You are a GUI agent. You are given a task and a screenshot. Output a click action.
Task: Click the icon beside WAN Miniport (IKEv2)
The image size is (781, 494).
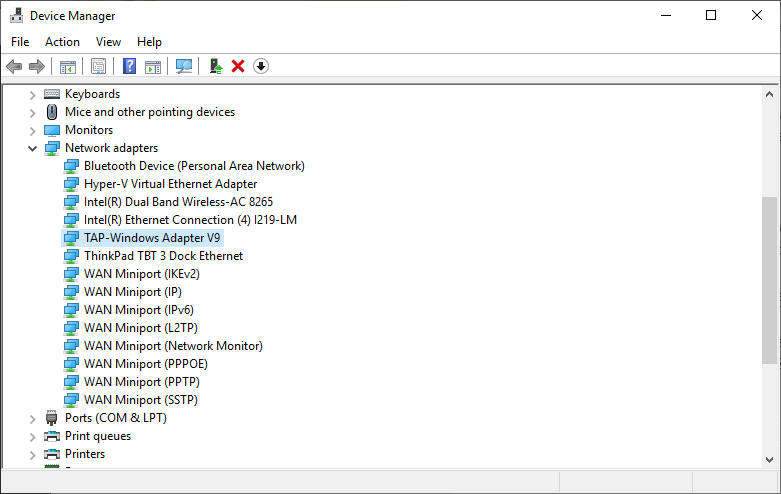point(71,274)
